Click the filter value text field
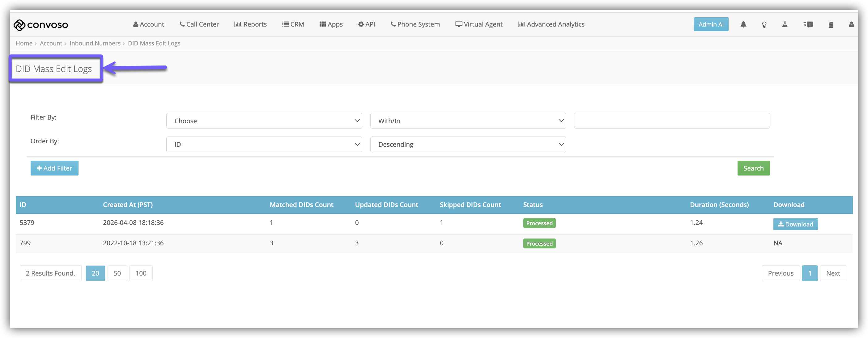The width and height of the screenshot is (868, 338). coord(671,121)
